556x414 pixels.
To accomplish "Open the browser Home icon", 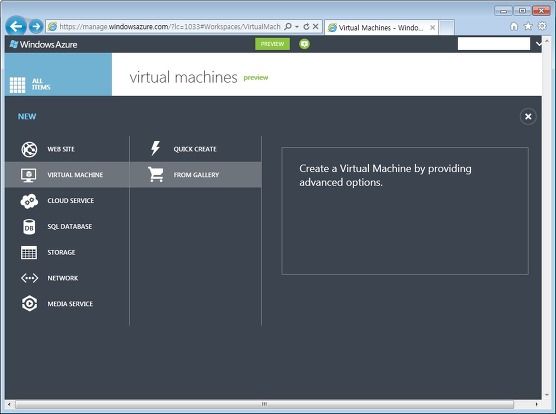I will (x=513, y=27).
